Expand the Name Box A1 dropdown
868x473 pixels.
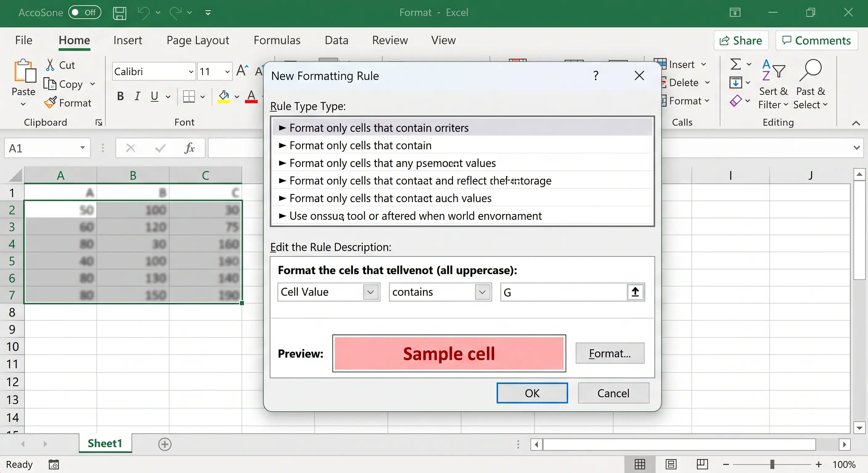pyautogui.click(x=83, y=148)
